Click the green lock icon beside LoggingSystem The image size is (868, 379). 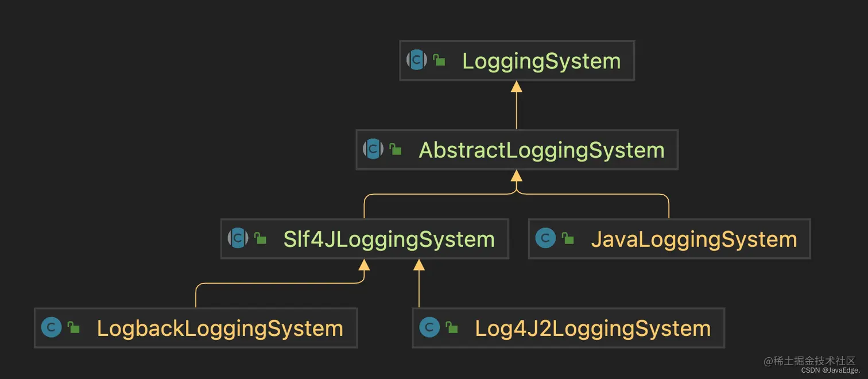439,59
